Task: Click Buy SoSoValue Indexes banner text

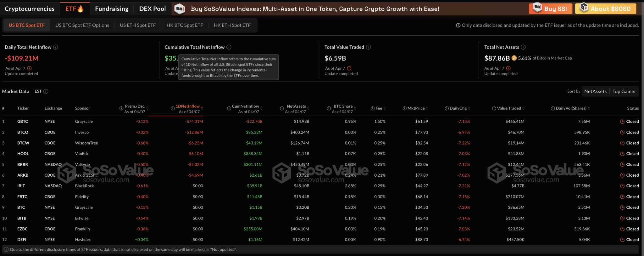Action: (315, 9)
